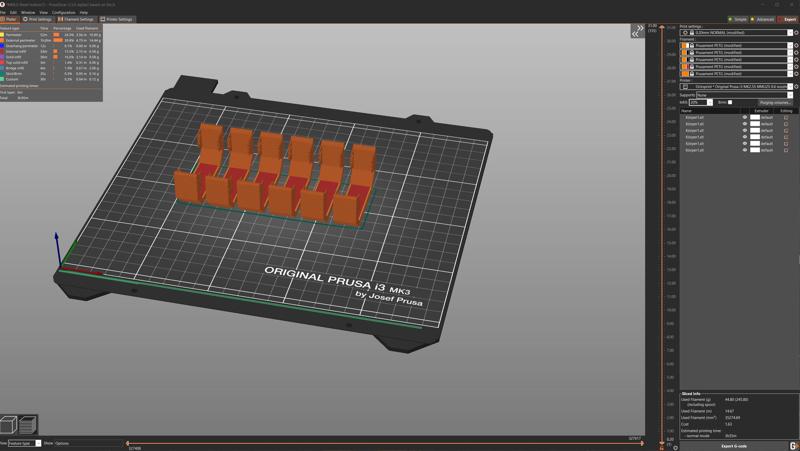Click the edit icon of the first object row
The width and height of the screenshot is (800, 451).
click(x=786, y=117)
